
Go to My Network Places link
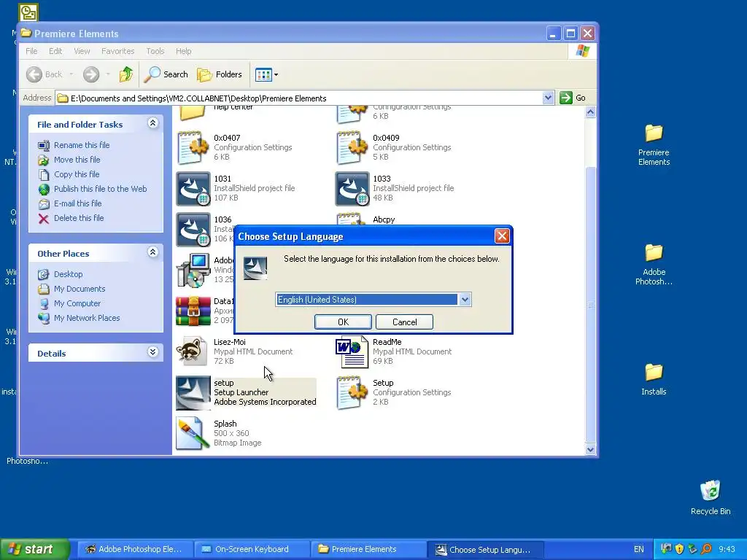tap(87, 318)
